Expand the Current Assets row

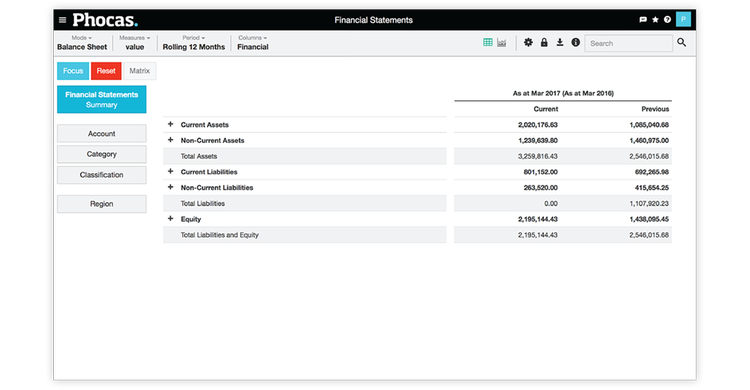(x=170, y=124)
